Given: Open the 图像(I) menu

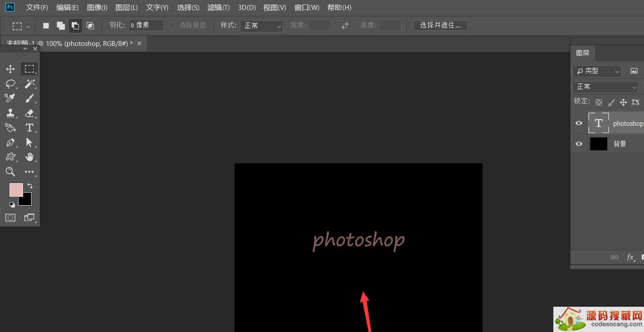Looking at the screenshot, I should tap(97, 8).
